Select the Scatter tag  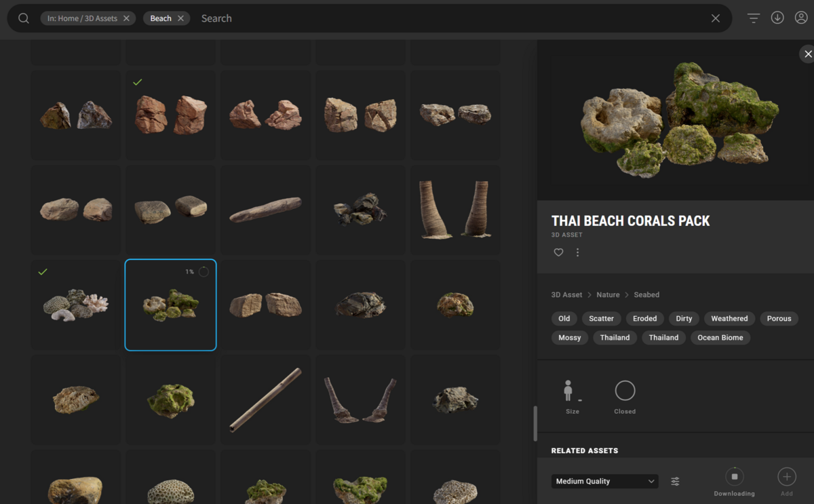[x=601, y=318]
